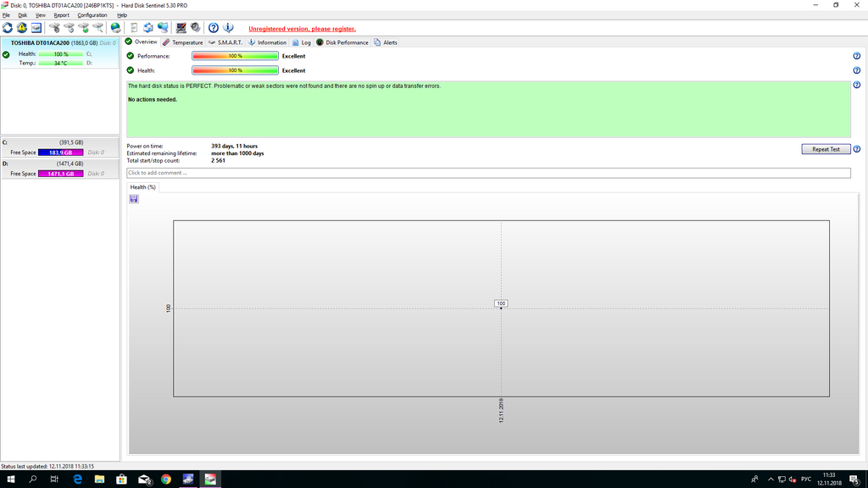Open the Report menu
The image size is (868, 488).
[x=61, y=15]
